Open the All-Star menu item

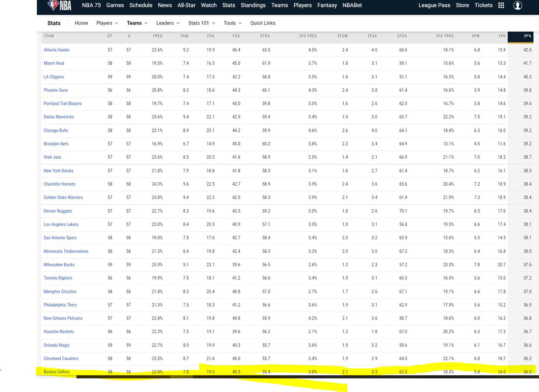point(186,5)
